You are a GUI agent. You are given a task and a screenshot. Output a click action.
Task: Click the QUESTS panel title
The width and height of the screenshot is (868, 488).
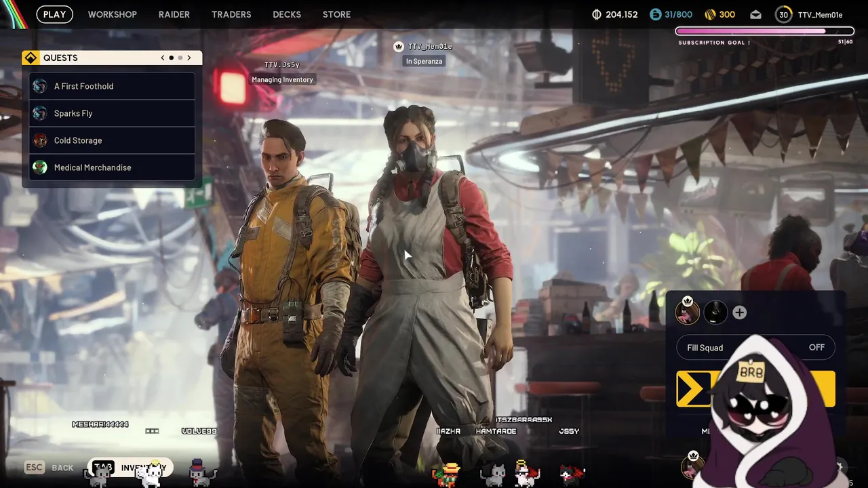60,58
